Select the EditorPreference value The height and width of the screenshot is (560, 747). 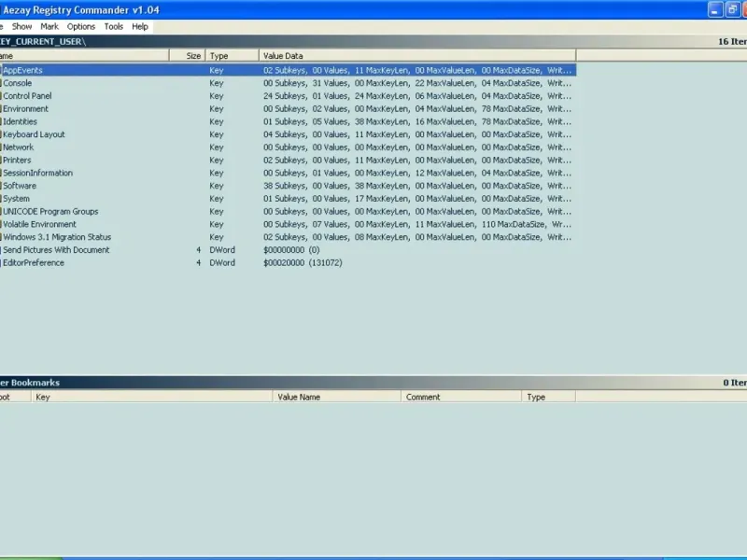34,263
